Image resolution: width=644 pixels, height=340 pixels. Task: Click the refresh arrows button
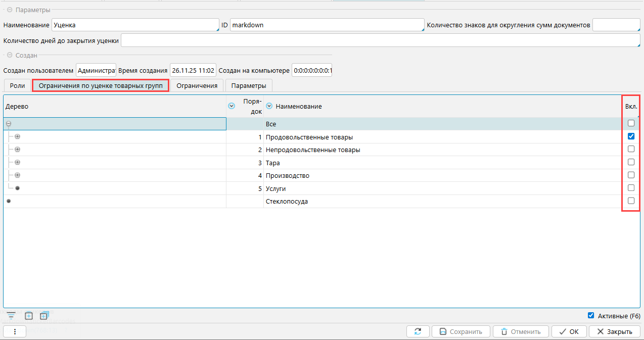click(418, 332)
